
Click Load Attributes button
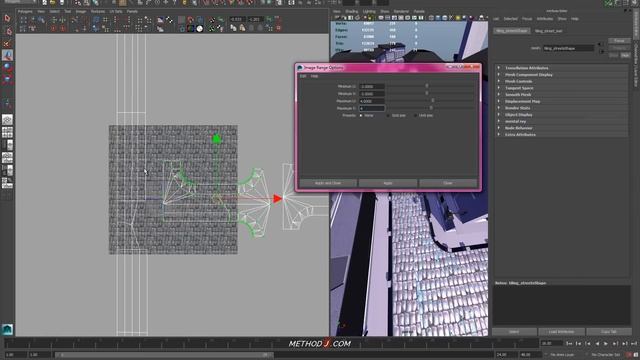click(561, 331)
